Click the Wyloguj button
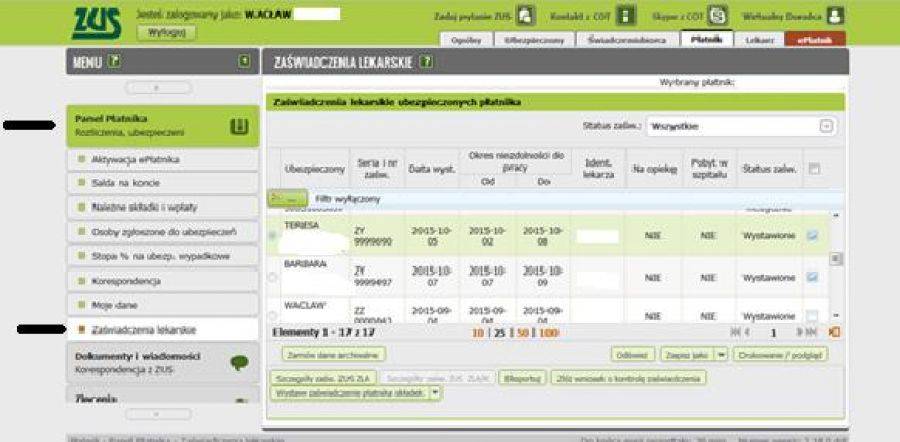 tap(166, 32)
